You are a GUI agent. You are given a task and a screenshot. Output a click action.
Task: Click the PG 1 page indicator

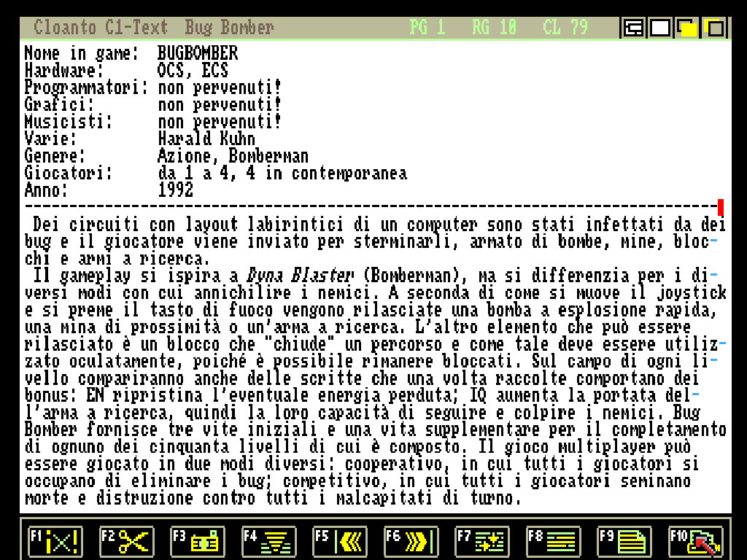[427, 28]
